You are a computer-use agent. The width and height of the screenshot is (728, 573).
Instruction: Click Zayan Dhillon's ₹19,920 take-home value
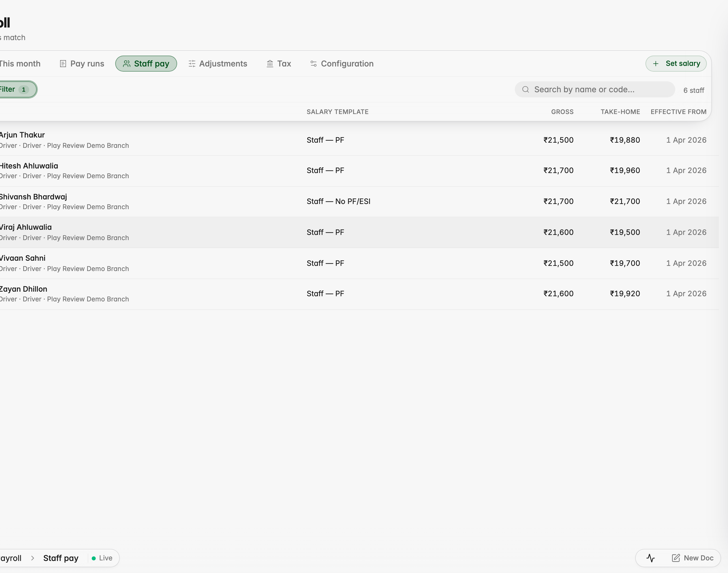(625, 294)
